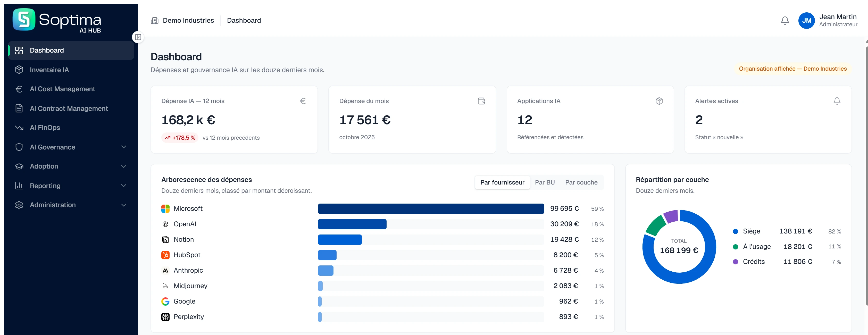Switch to the Par couche tab

coord(581,182)
